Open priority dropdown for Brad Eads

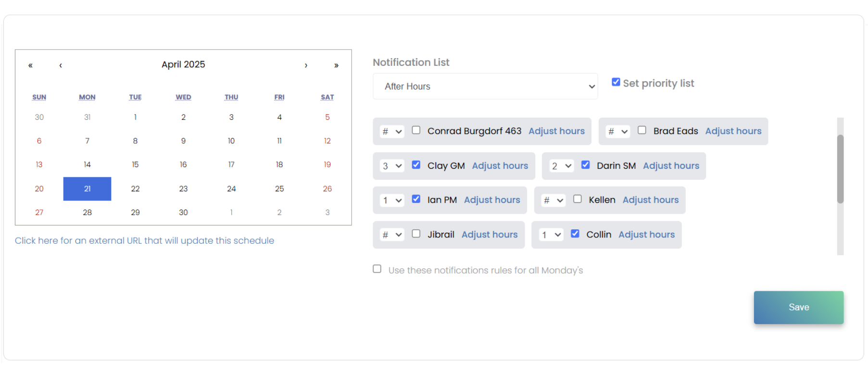[617, 131]
